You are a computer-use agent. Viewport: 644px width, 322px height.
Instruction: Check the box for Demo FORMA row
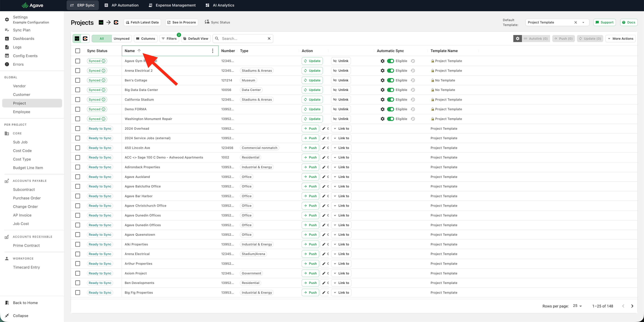78,109
